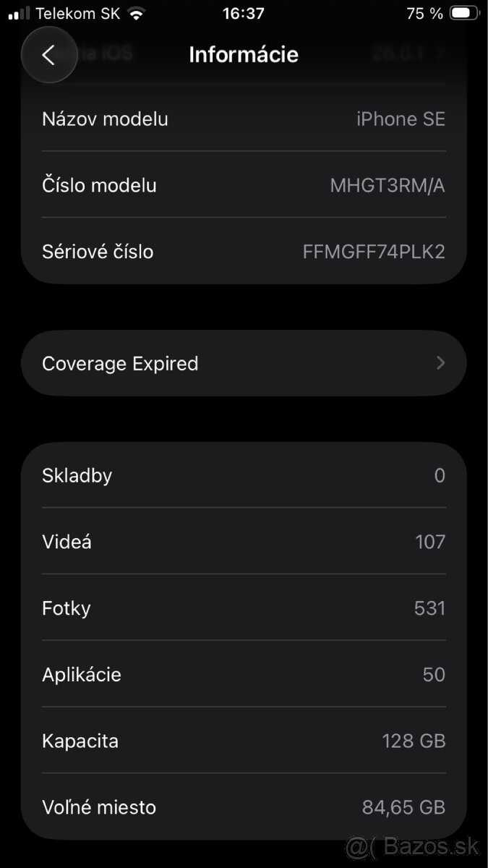Tap the Informácie page title
The height and width of the screenshot is (868, 488).
pyautogui.click(x=244, y=54)
